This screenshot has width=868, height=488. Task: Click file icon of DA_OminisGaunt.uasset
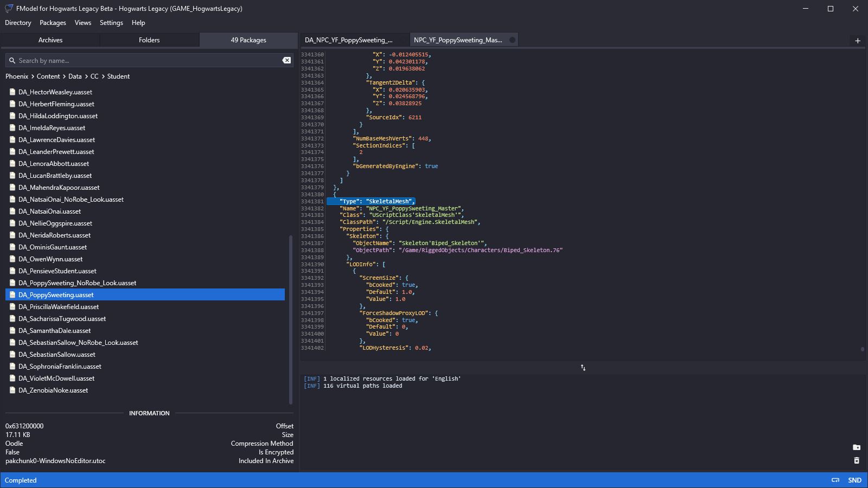click(12, 247)
